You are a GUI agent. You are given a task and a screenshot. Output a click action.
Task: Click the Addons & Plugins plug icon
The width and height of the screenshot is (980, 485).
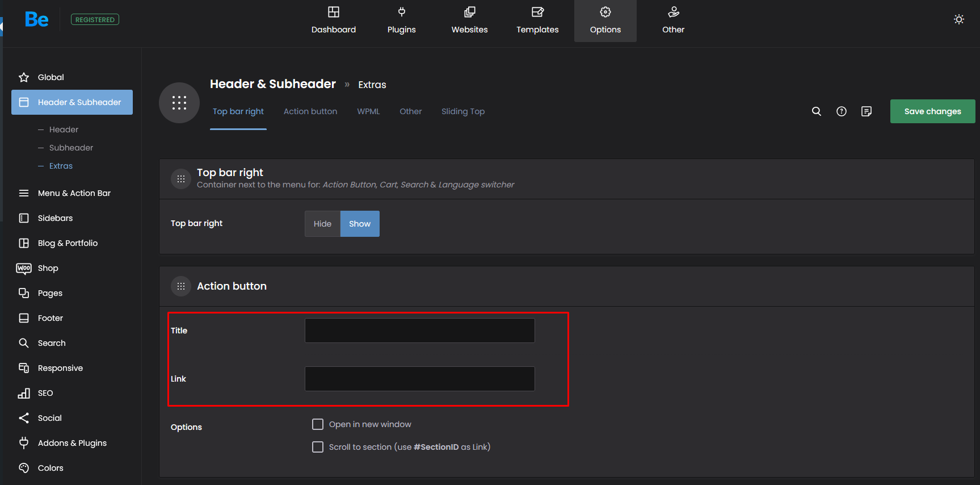[24, 443]
